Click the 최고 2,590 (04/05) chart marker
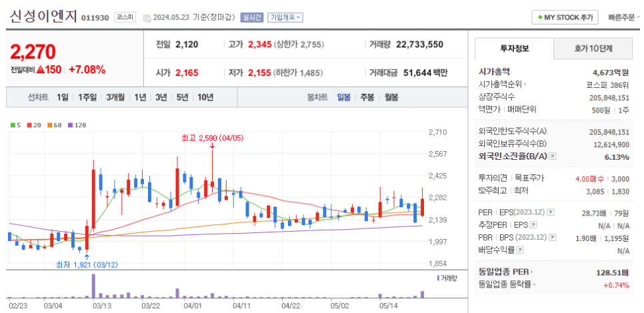Image resolution: width=644 pixels, height=313 pixels. point(213,139)
